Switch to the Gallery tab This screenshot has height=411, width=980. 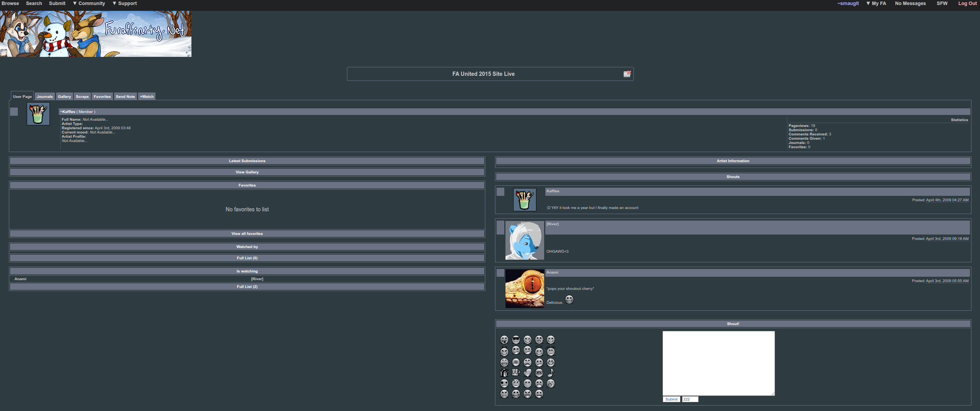[x=65, y=96]
